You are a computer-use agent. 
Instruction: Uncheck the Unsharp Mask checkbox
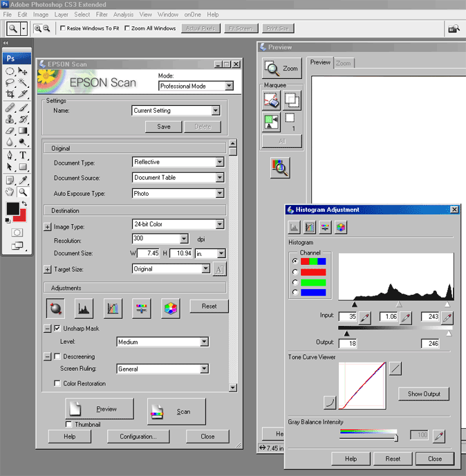57,328
